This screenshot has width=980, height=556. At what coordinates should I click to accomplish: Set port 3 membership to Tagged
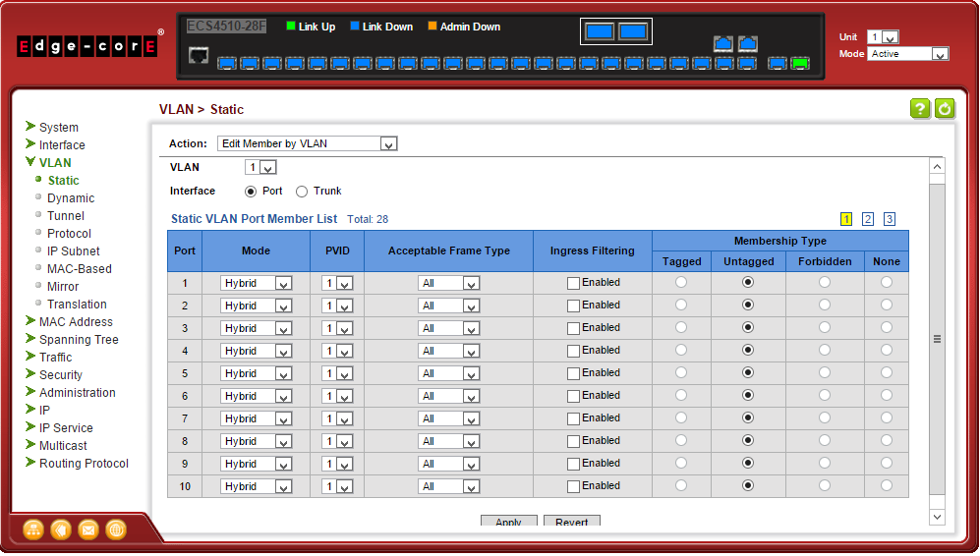pos(681,327)
